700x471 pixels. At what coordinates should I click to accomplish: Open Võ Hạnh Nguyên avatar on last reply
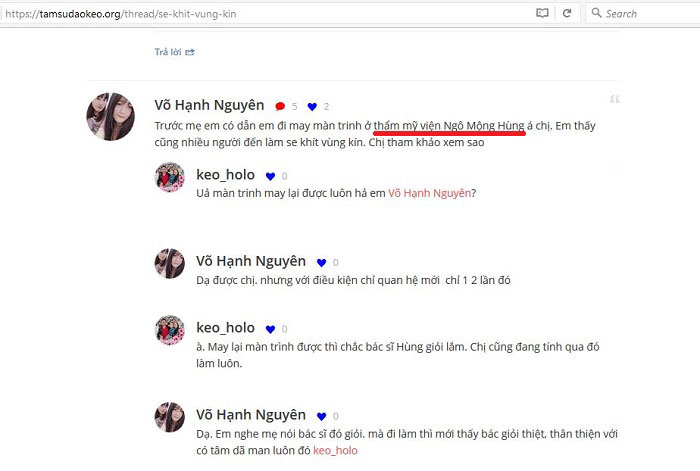pos(170,417)
